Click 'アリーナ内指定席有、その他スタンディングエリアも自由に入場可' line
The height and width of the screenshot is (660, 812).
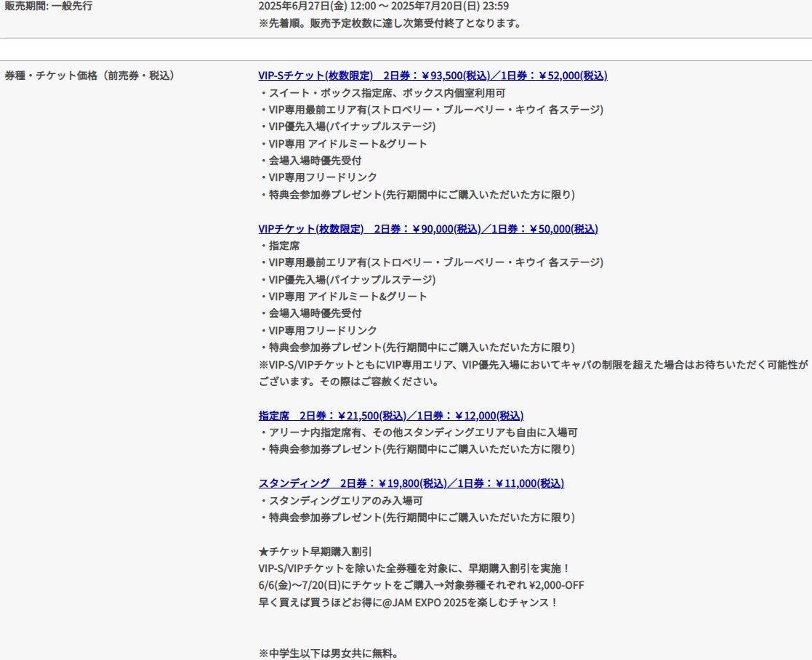tap(419, 432)
